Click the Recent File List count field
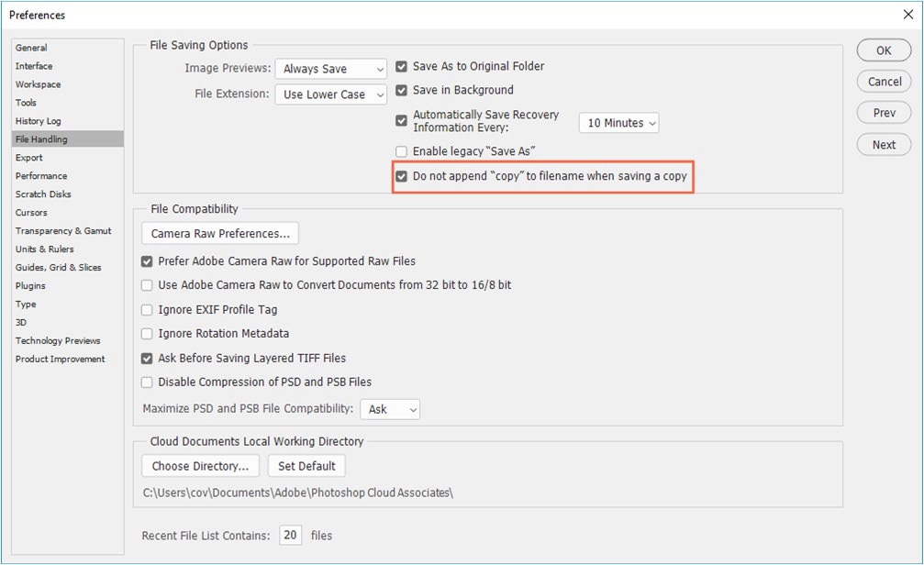 click(x=291, y=536)
